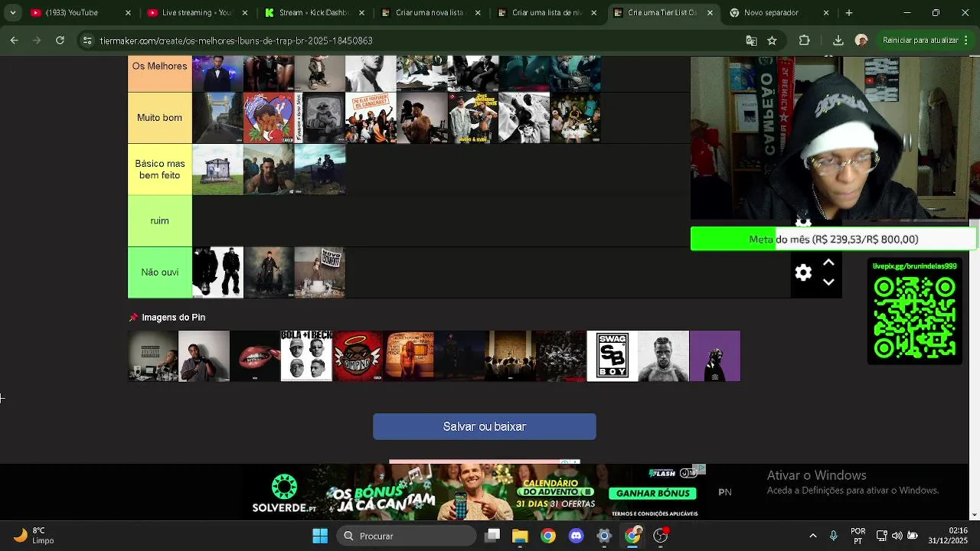Open the Windows Start menu
This screenshot has width=980, height=551.
coord(320,536)
